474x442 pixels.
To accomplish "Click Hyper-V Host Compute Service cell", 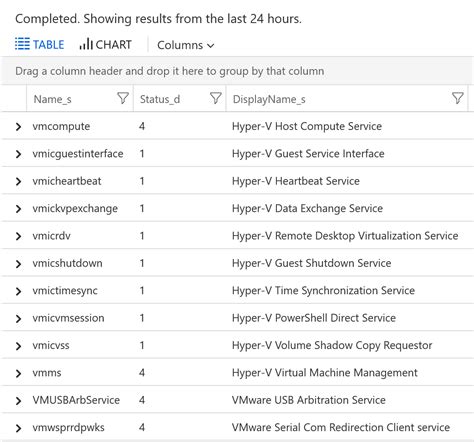I will tap(307, 126).
